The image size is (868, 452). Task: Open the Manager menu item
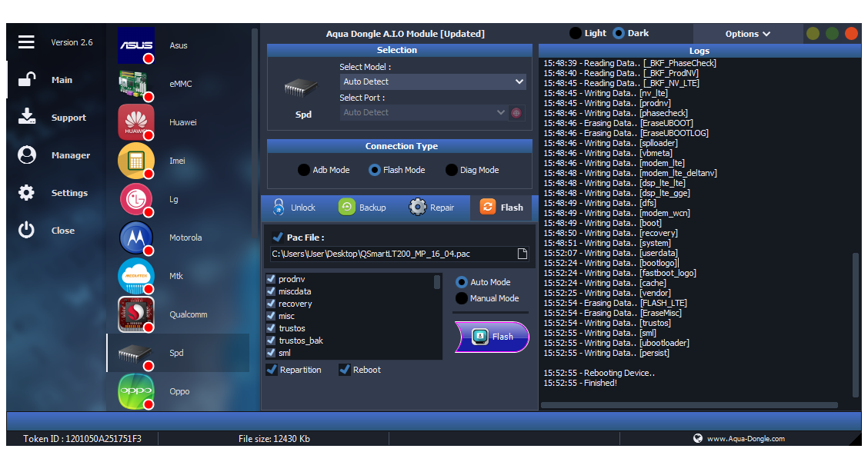coord(71,155)
